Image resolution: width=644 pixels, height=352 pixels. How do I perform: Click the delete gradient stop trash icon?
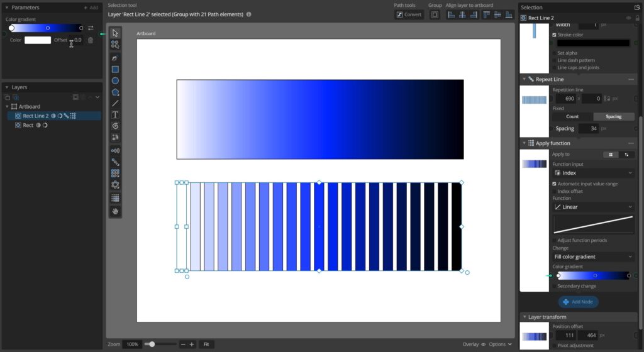click(x=91, y=40)
